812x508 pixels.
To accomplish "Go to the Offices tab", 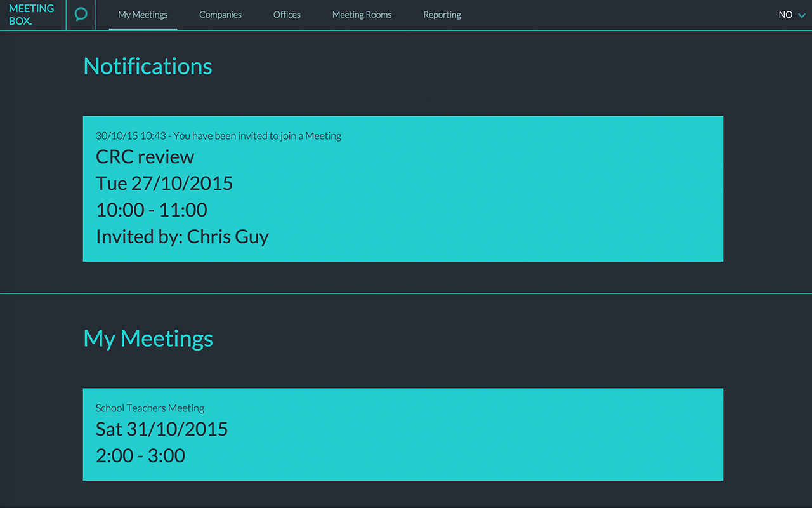I will [x=287, y=15].
